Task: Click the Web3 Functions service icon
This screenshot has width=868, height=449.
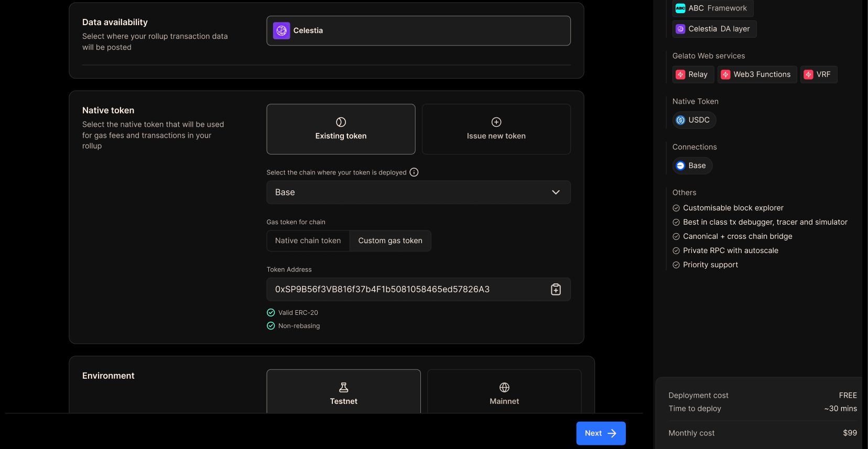Action: click(x=725, y=74)
